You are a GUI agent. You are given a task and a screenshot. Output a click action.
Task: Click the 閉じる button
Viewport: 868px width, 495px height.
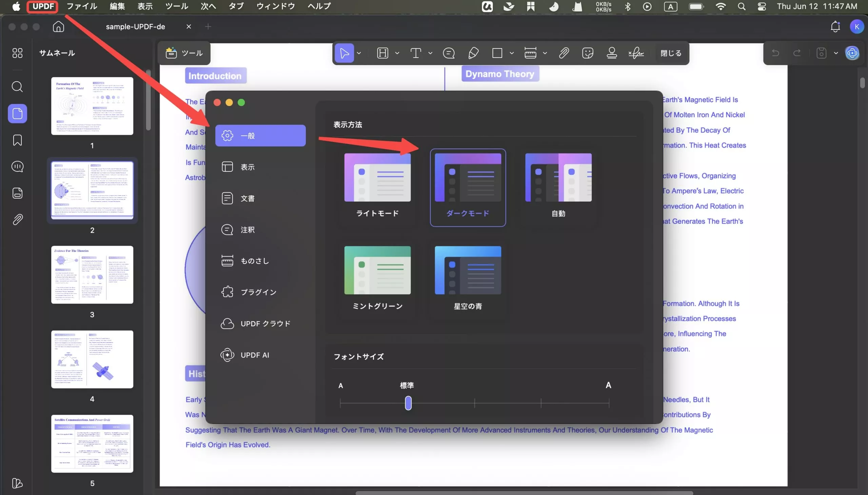[670, 53]
